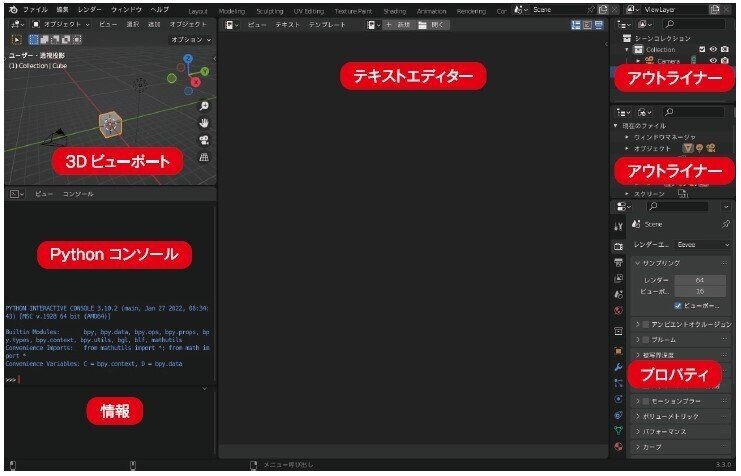Open the ファイル menu
Screen dimensions: 741x476
[x=35, y=9]
